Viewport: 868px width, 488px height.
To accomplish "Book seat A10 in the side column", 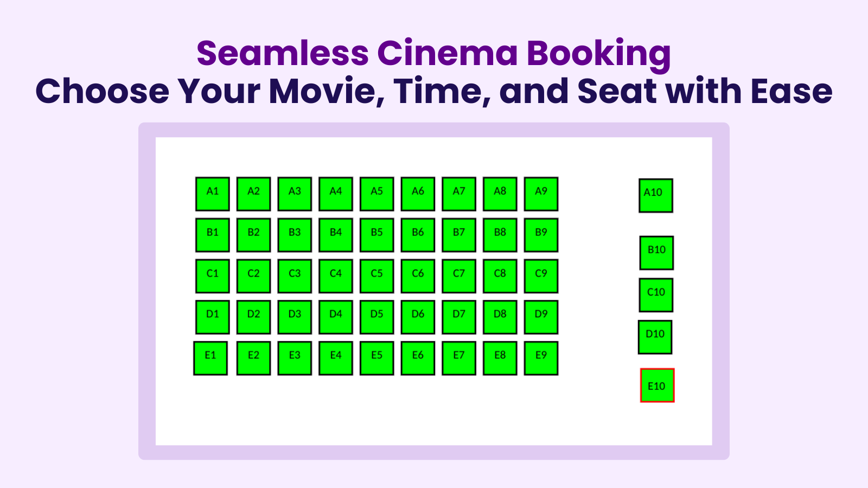I will tap(655, 194).
